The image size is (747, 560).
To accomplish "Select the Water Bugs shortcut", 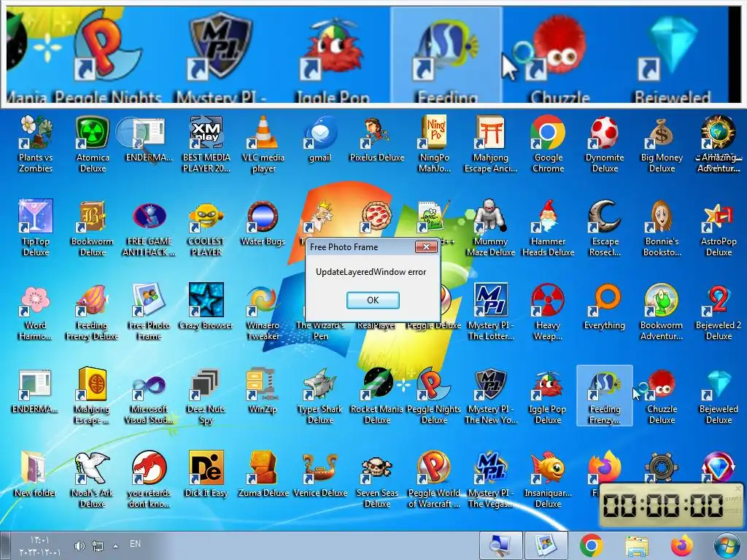I will [263, 223].
